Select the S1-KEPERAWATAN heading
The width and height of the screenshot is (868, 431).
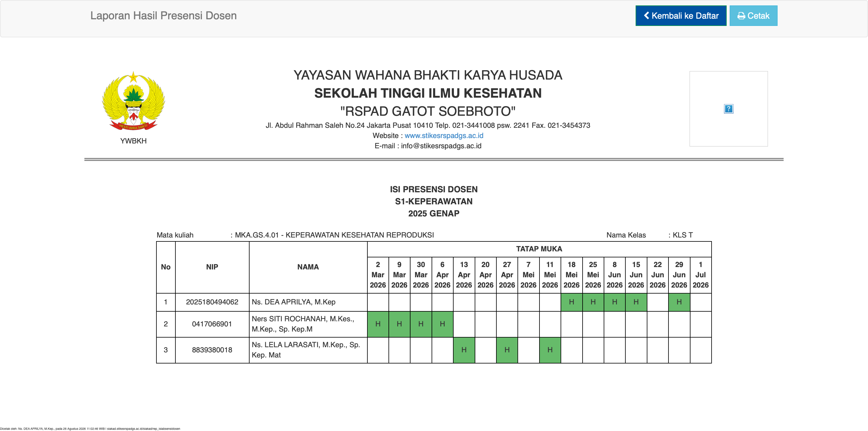(434, 202)
